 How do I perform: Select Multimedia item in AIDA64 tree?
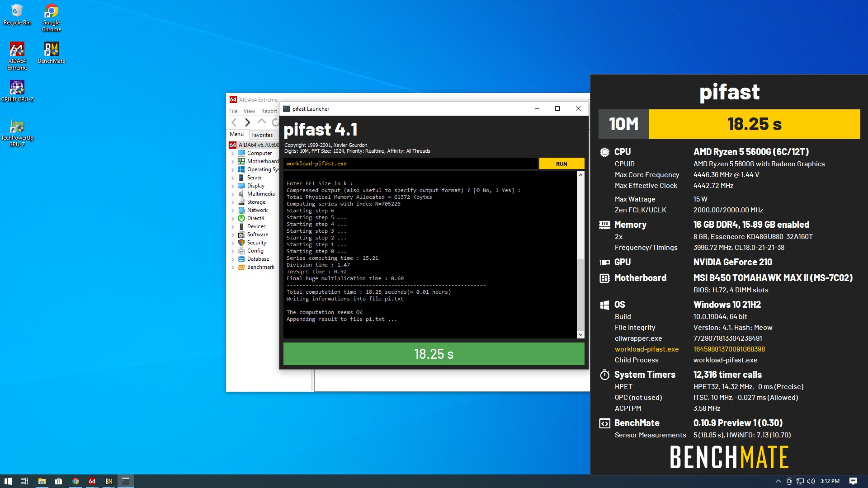click(x=260, y=194)
